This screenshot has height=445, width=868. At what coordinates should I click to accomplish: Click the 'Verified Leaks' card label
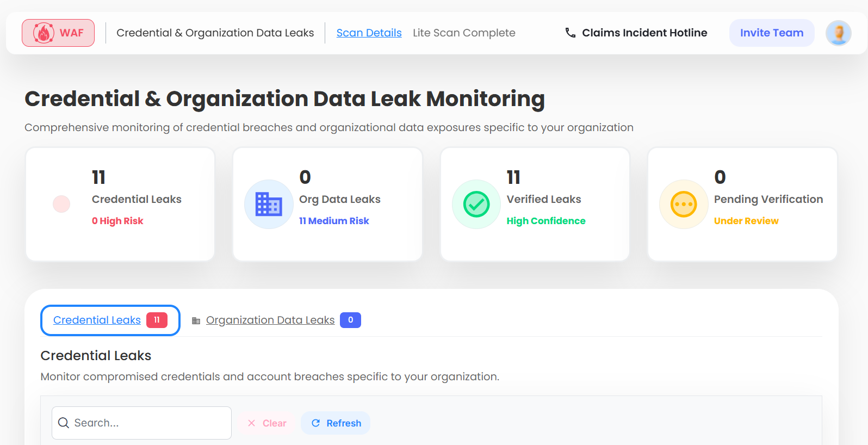544,199
